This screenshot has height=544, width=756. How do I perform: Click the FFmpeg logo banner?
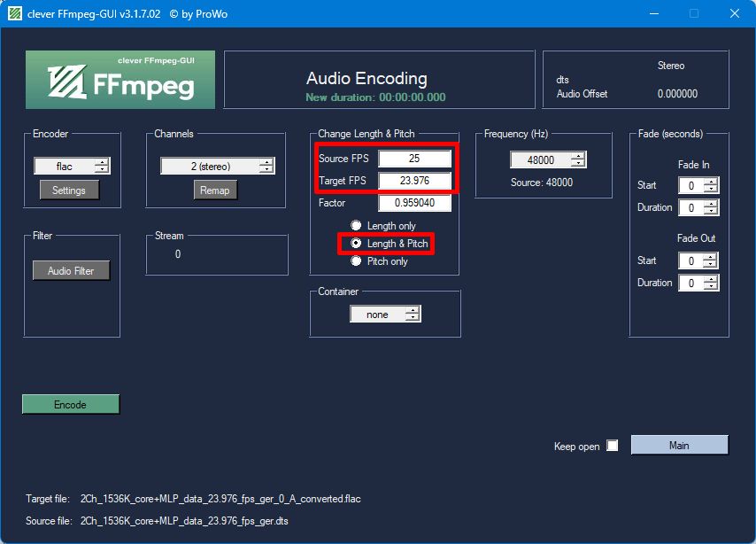coord(120,80)
